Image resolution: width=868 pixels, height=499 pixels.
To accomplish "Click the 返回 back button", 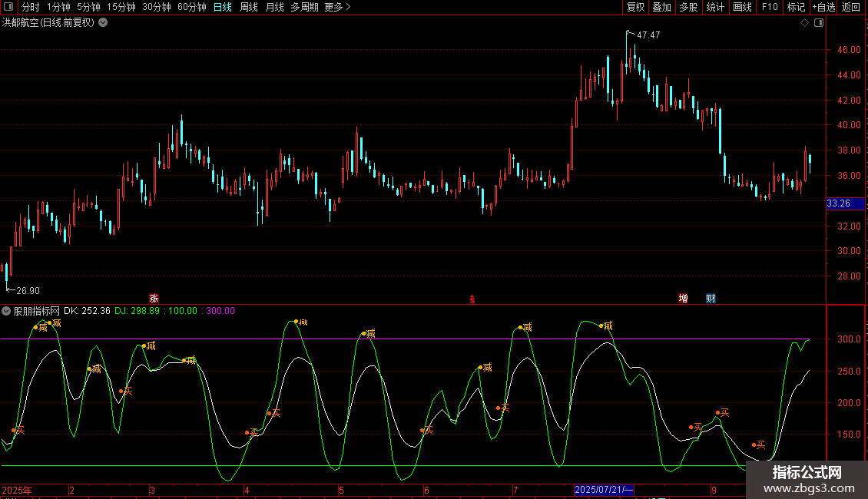I will [x=851, y=7].
